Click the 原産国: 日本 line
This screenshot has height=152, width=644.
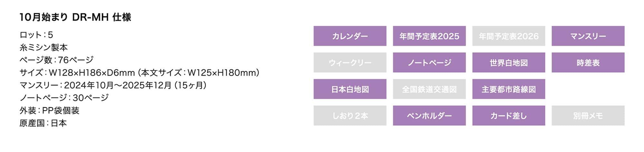43,123
